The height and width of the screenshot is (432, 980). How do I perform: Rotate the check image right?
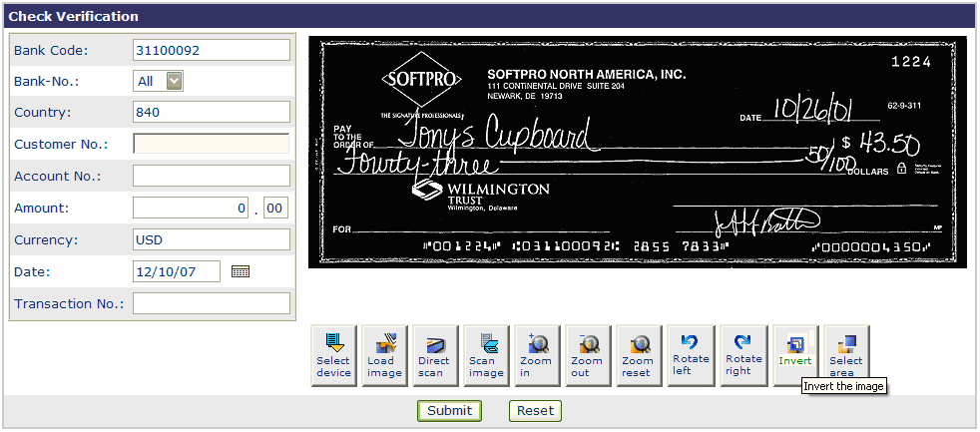click(x=743, y=355)
